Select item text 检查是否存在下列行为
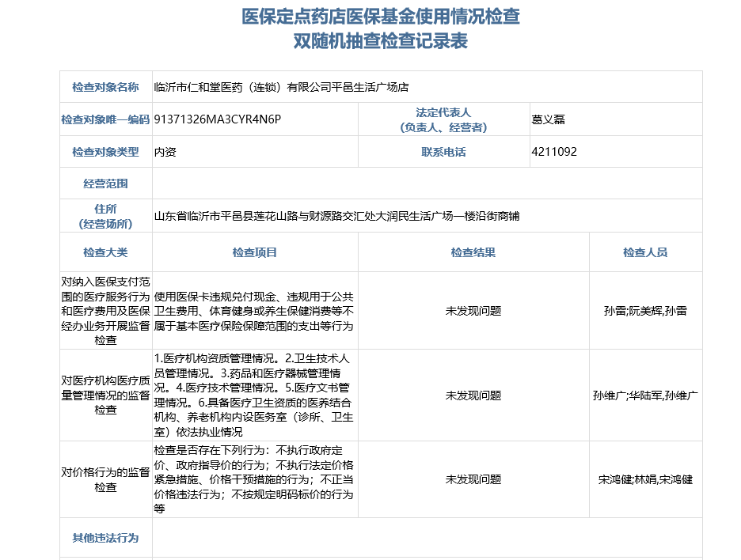This screenshot has height=560, width=741. point(254,479)
